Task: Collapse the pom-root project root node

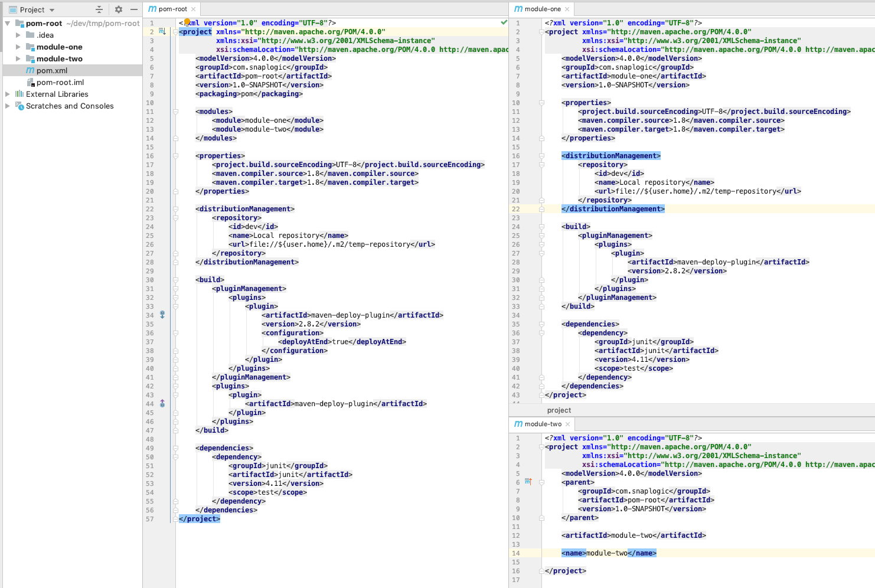Action: tap(8, 24)
